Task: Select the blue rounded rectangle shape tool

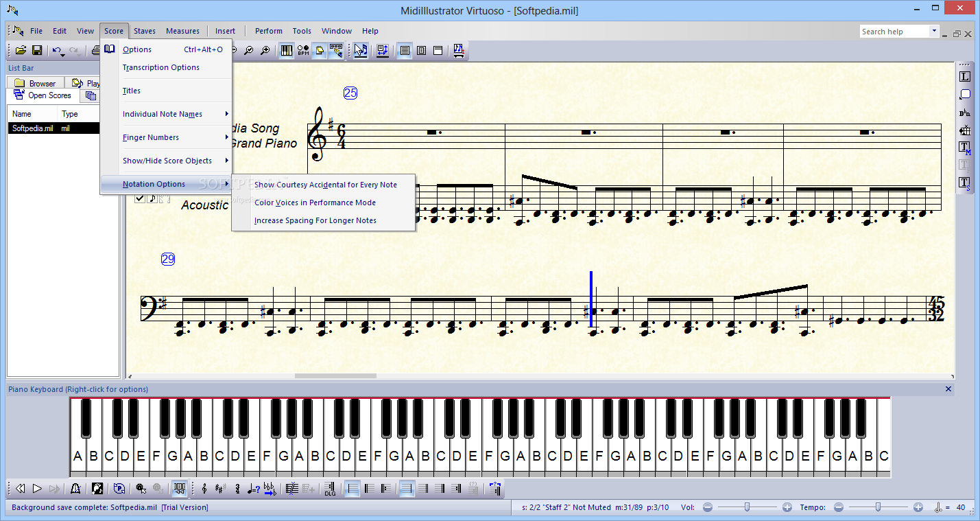Action: [x=965, y=95]
